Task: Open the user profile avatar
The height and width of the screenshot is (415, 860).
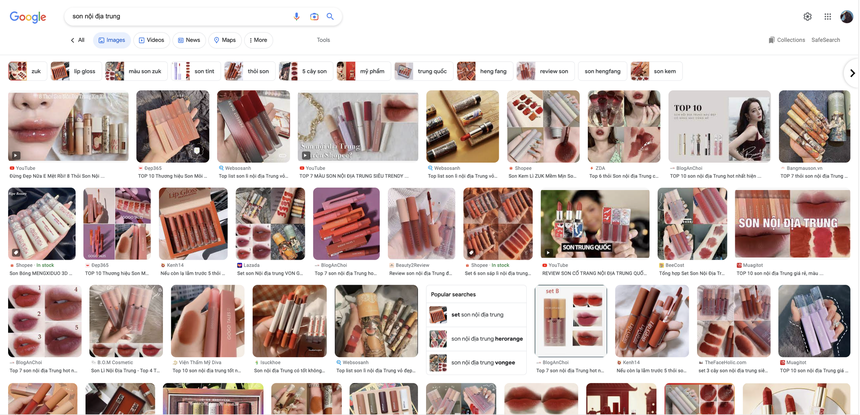Action: (847, 17)
